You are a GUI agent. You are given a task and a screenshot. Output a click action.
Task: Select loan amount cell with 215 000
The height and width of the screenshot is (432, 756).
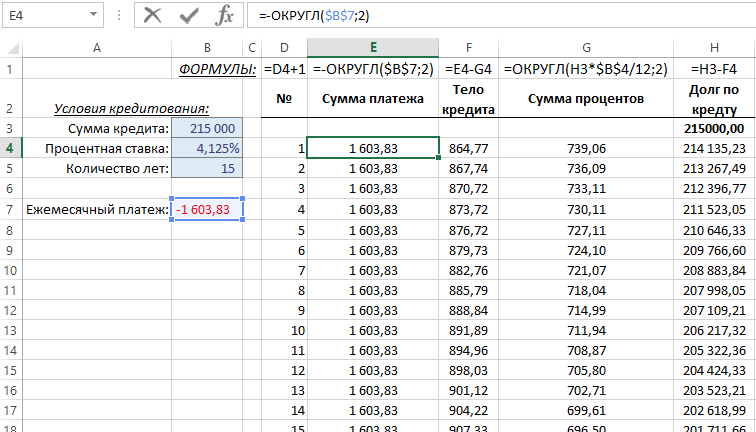click(206, 128)
